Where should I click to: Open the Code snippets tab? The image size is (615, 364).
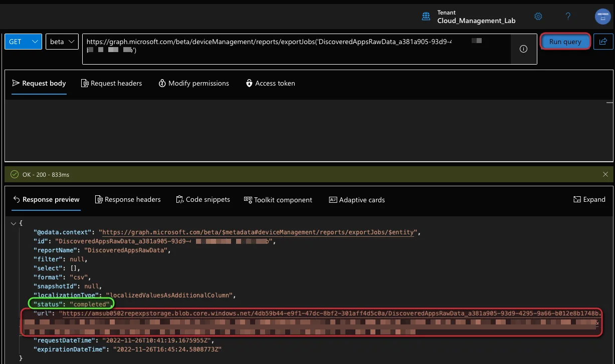(x=203, y=199)
